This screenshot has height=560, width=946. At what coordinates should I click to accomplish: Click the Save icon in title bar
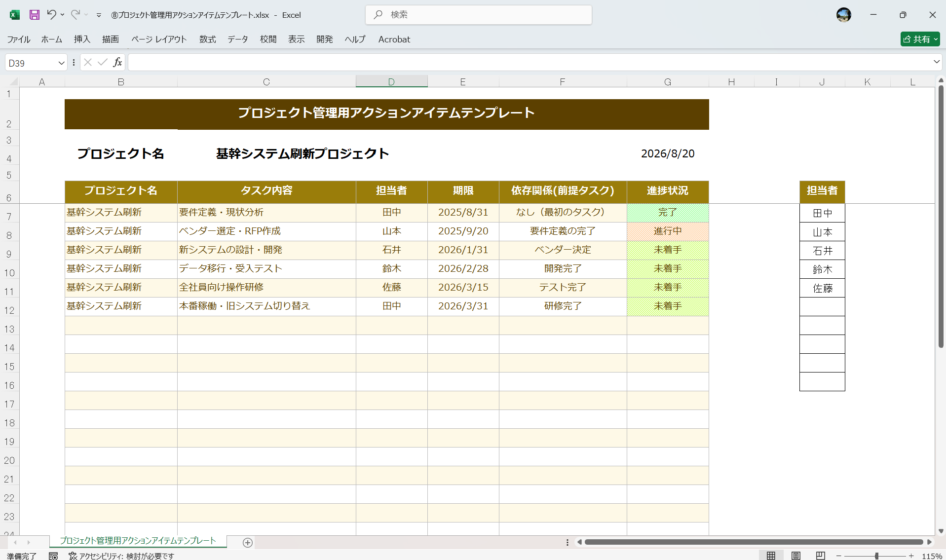pyautogui.click(x=34, y=15)
